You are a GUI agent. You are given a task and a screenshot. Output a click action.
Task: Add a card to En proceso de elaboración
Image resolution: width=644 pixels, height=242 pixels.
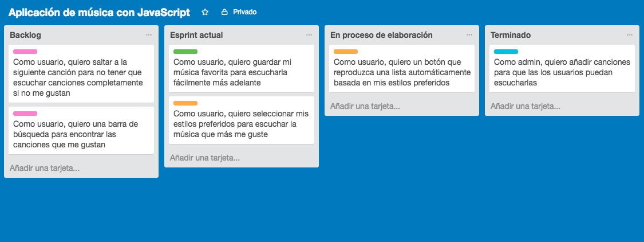click(x=365, y=106)
